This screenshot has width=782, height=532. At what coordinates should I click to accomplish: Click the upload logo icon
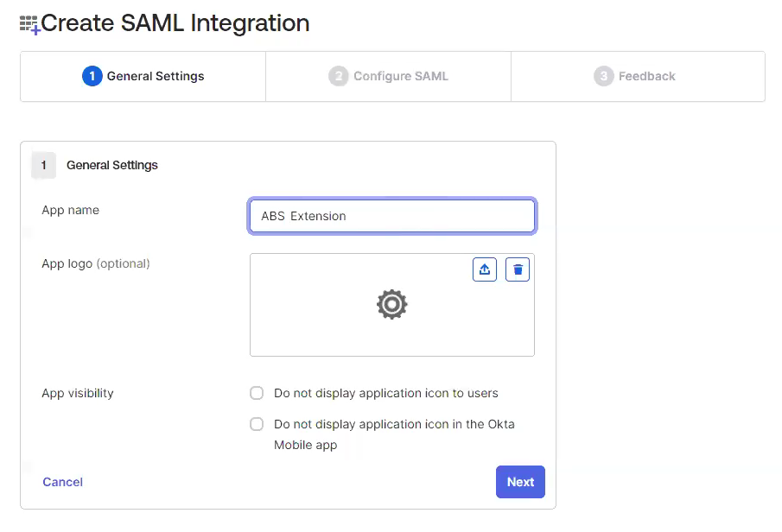point(485,269)
